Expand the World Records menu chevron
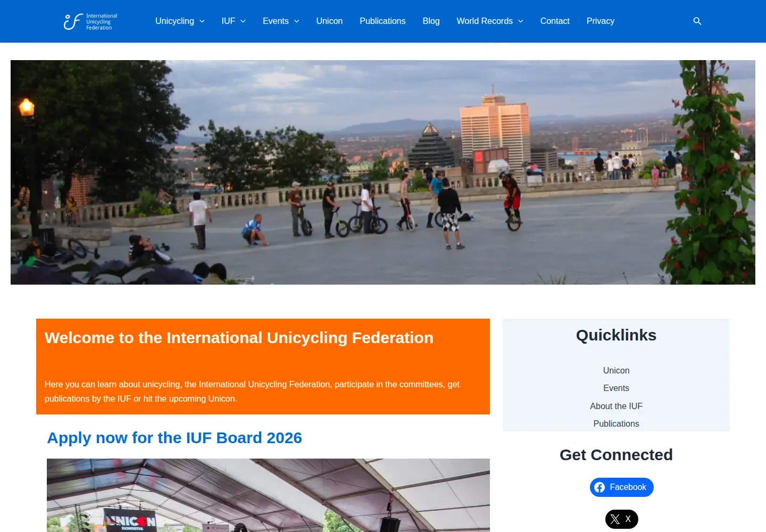 (x=521, y=21)
